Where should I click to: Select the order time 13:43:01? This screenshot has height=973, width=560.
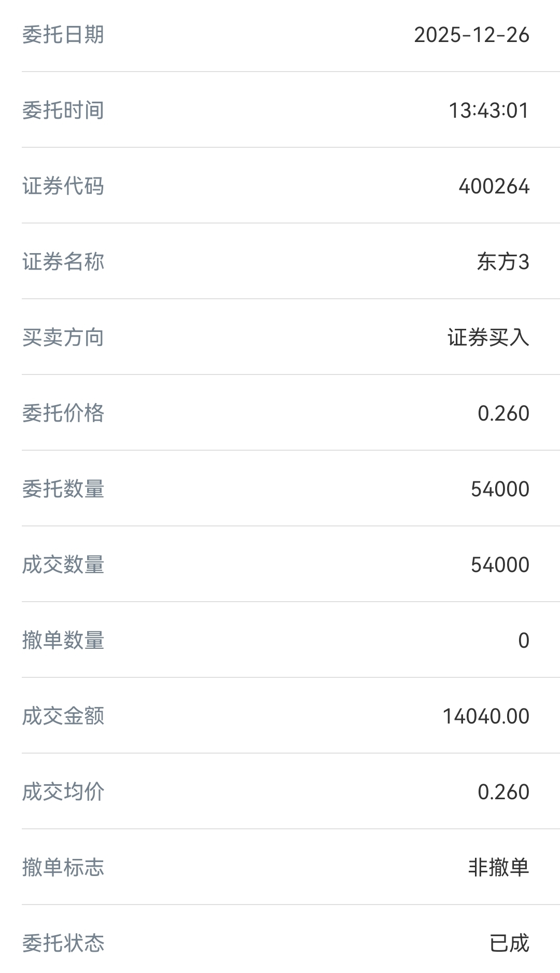click(x=488, y=111)
